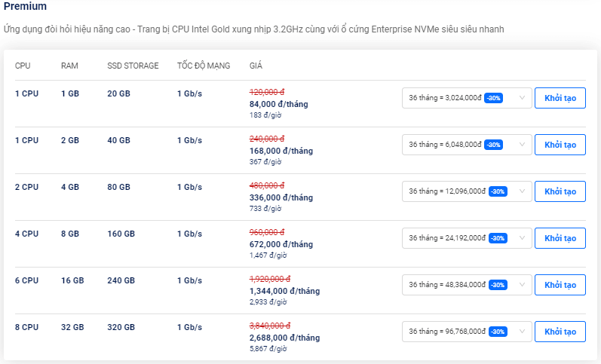This screenshot has height=364, width=601.
Task: Click Khởi tạo for the 336,000 đ/tháng plan
Action: coord(560,191)
